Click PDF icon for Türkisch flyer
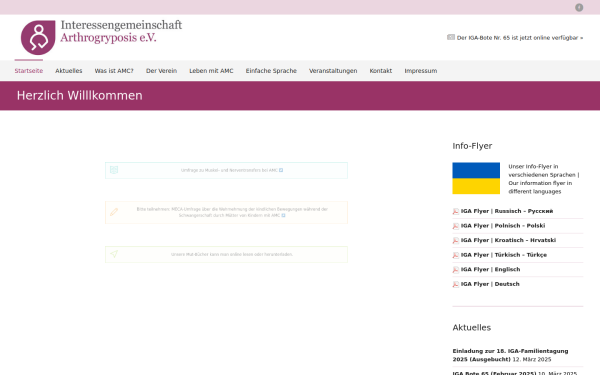This screenshot has width=600, height=375. click(x=455, y=255)
